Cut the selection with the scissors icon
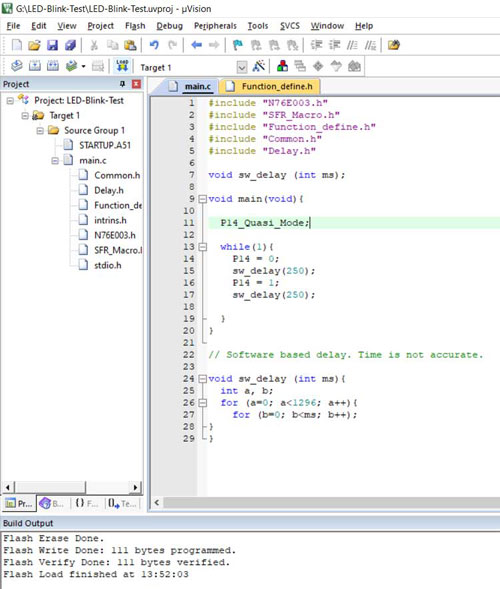 (x=94, y=45)
